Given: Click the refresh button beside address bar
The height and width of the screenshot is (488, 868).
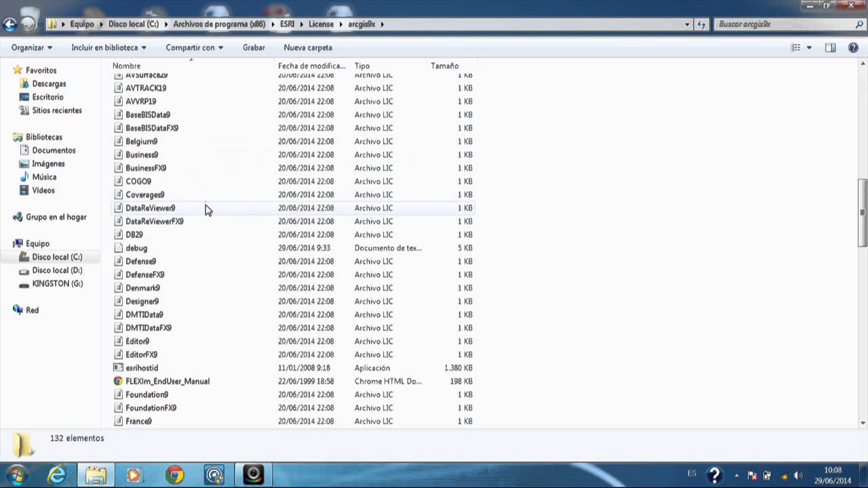Looking at the screenshot, I should pyautogui.click(x=703, y=24).
